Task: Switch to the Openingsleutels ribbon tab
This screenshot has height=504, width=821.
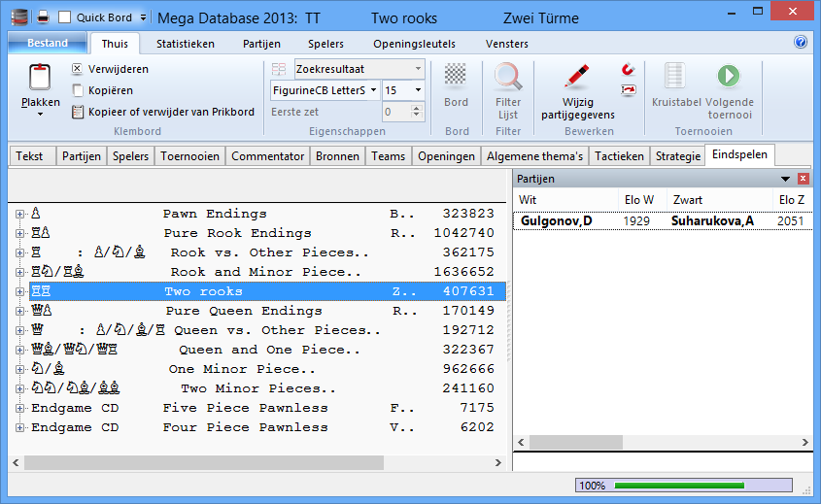Action: [414, 44]
